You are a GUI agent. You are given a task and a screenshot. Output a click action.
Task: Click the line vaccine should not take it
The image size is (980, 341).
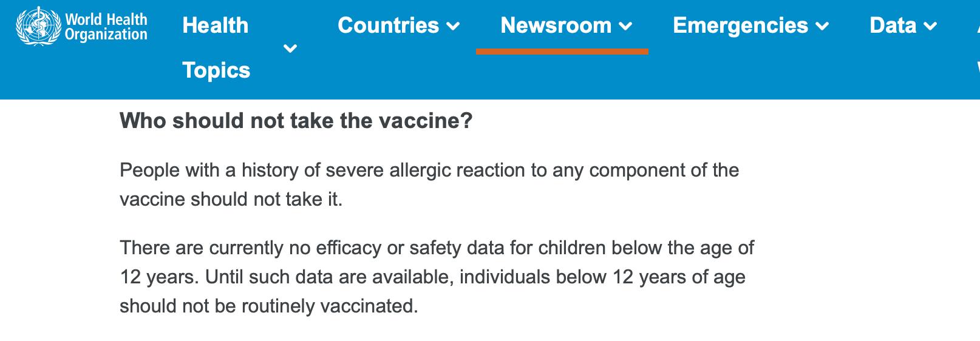[231, 199]
